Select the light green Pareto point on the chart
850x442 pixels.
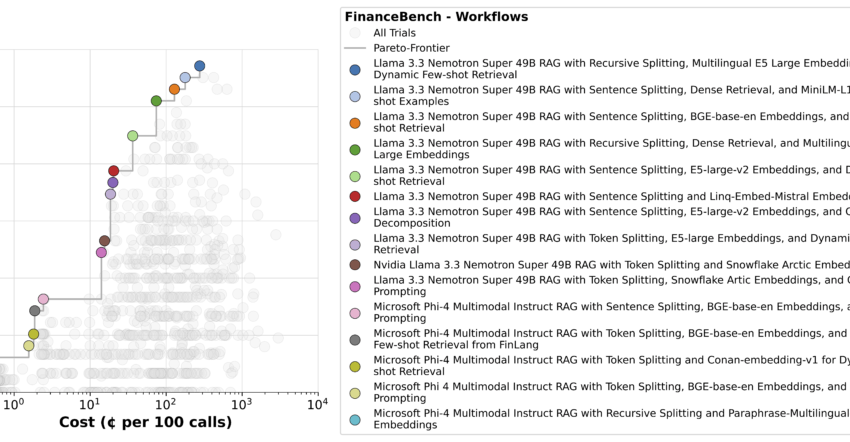[x=132, y=136]
